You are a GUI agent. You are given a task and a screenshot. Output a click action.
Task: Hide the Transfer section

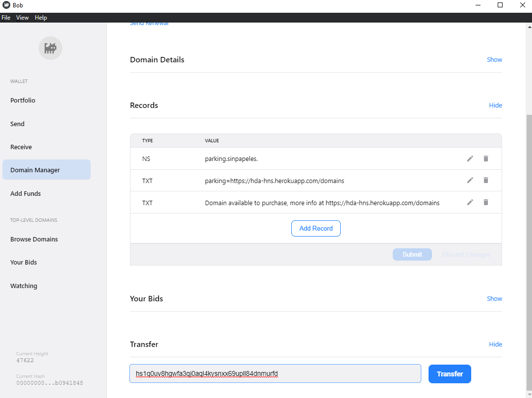(x=495, y=344)
